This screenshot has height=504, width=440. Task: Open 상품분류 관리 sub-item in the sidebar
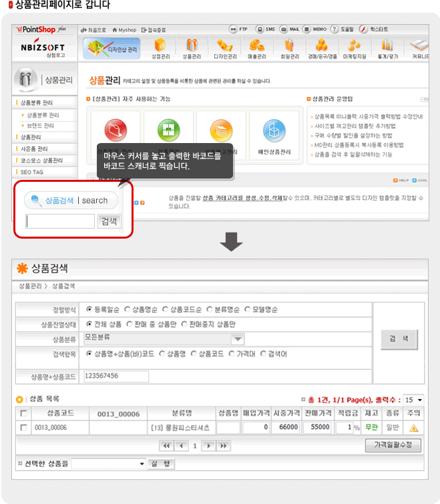(43, 115)
